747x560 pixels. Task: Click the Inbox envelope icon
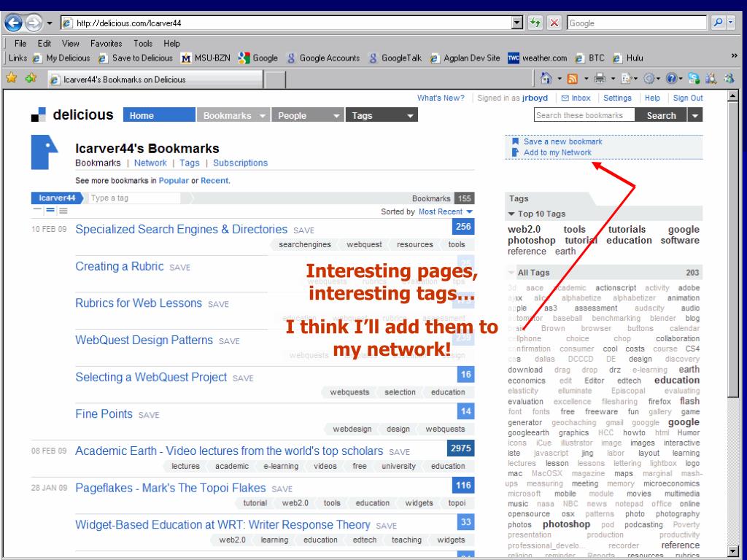[565, 98]
